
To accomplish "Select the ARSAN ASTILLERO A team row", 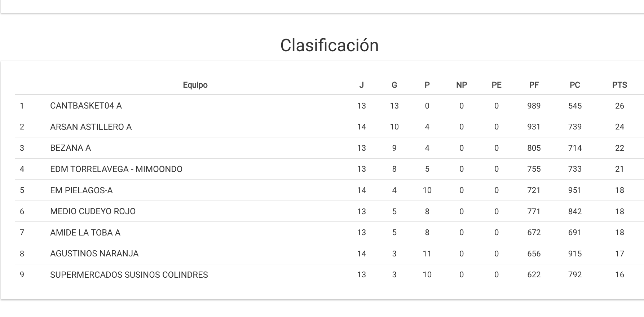I will (x=91, y=127).
